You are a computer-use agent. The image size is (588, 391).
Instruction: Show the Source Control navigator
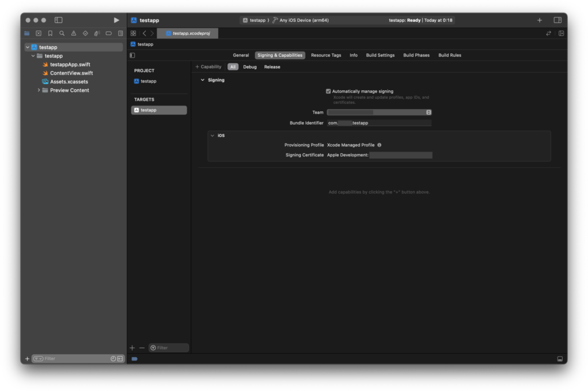[38, 33]
